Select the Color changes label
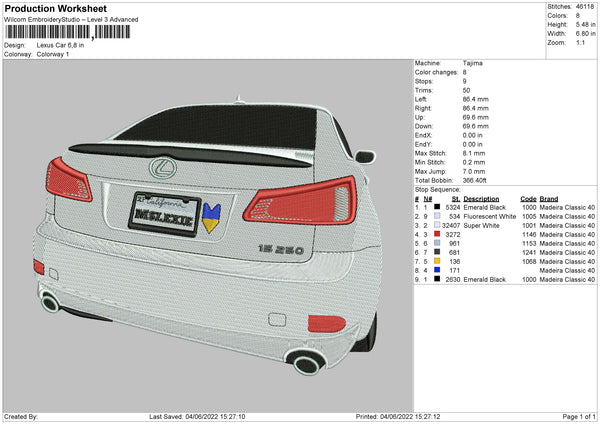 click(436, 72)
